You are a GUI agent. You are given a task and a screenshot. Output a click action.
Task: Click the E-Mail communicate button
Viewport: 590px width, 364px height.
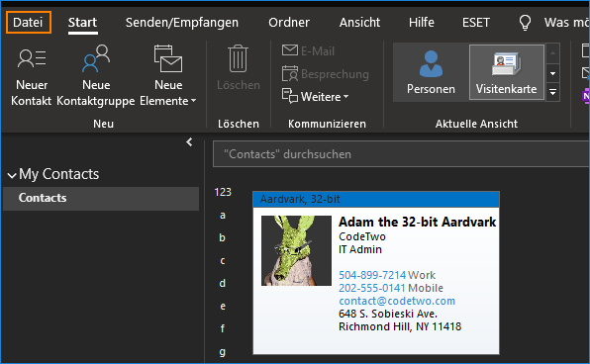[308, 50]
